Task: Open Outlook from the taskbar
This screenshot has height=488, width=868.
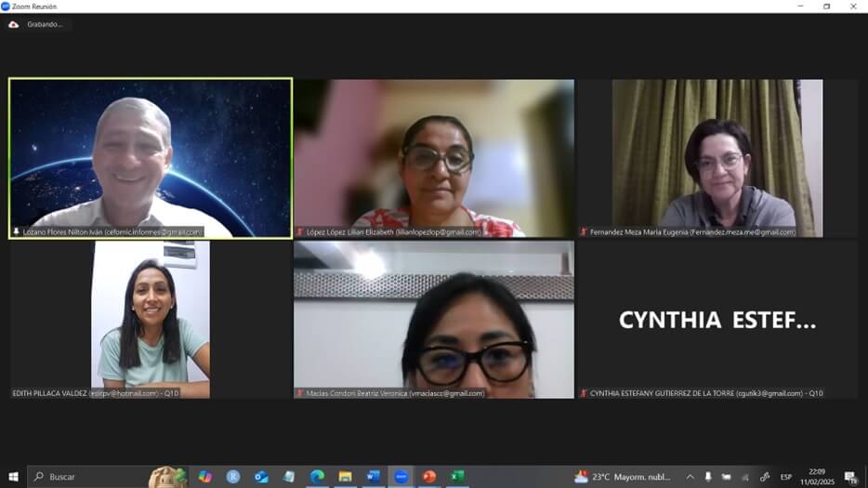Action: 261,477
